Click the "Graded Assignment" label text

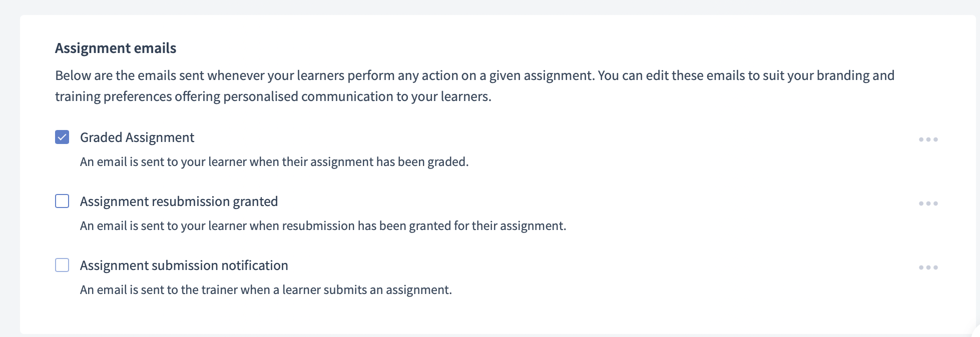[x=137, y=137]
